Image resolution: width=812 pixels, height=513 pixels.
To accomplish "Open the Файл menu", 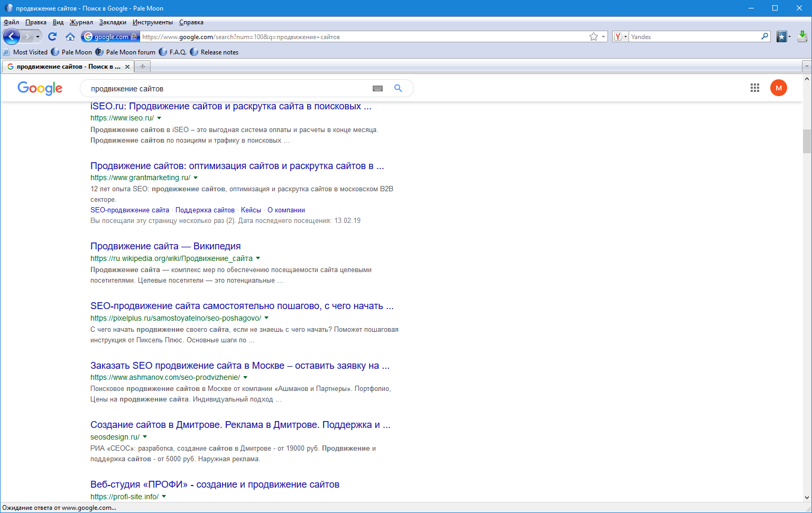I will pyautogui.click(x=11, y=22).
